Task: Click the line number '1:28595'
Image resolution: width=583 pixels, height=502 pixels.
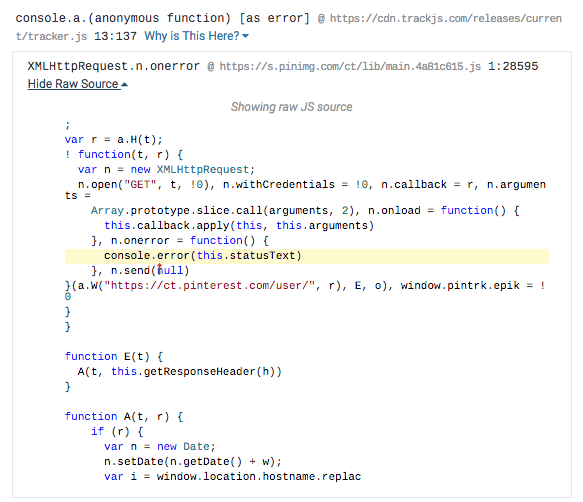Action: point(513,66)
